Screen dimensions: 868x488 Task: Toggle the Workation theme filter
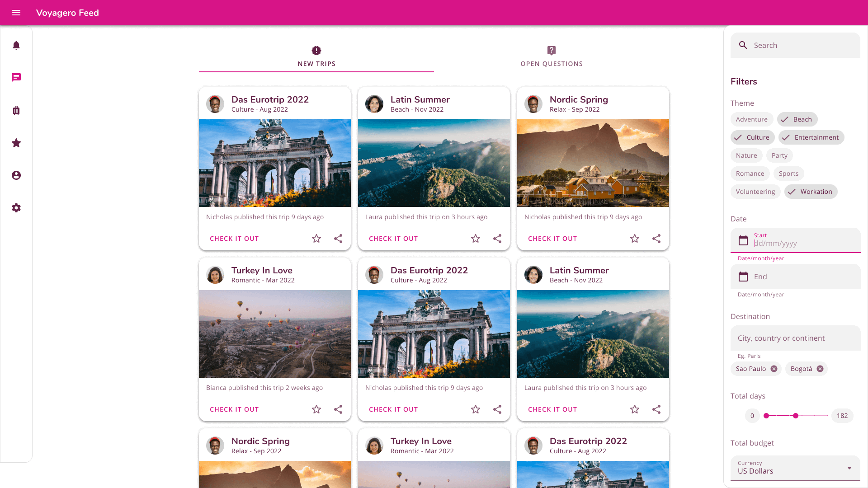(x=810, y=191)
